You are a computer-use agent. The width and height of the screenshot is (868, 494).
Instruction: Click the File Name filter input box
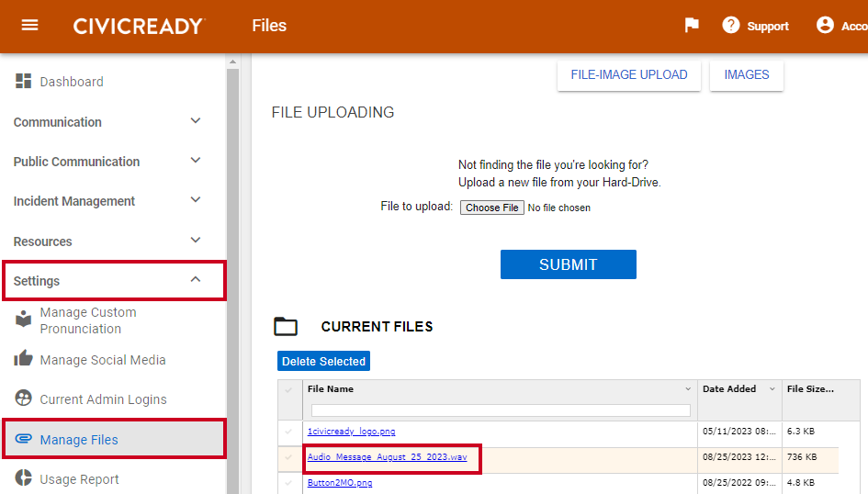click(501, 410)
